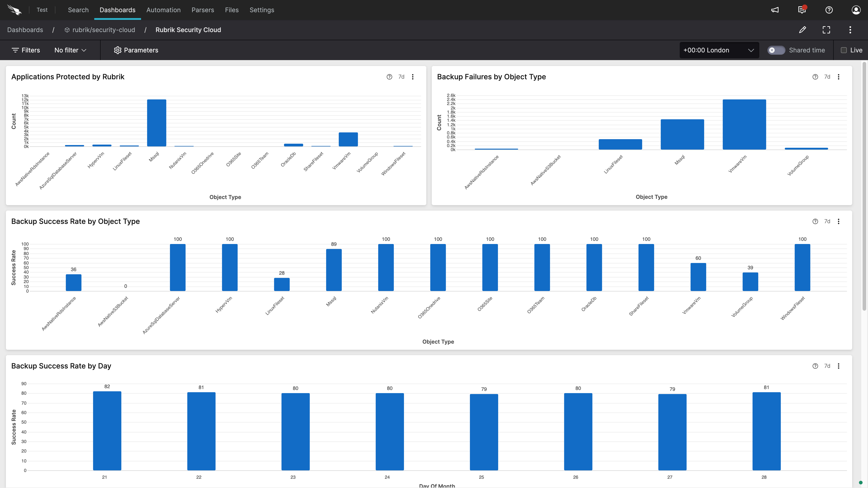Enter fullscreen mode for dashboard
Image resolution: width=868 pixels, height=488 pixels.
click(x=826, y=30)
